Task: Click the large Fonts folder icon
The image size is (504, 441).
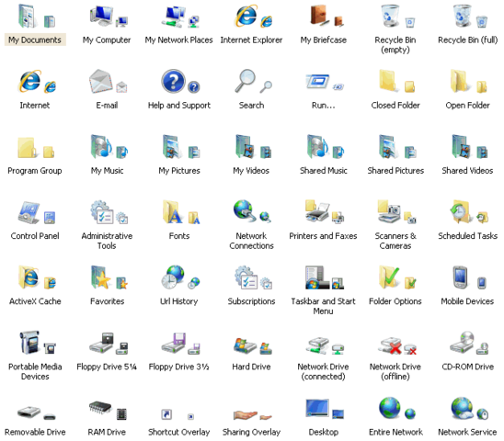Action: pos(173,212)
